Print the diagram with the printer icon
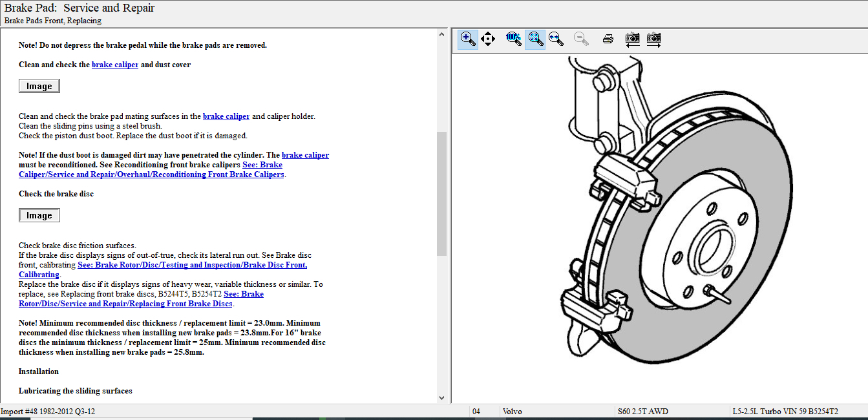868x420 pixels. coord(608,39)
